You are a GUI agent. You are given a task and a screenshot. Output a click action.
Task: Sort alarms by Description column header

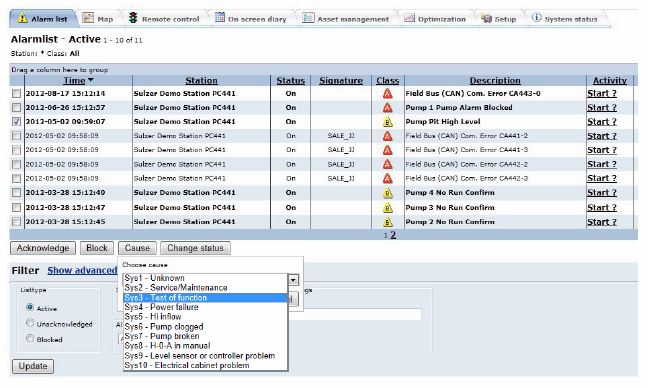pyautogui.click(x=495, y=81)
